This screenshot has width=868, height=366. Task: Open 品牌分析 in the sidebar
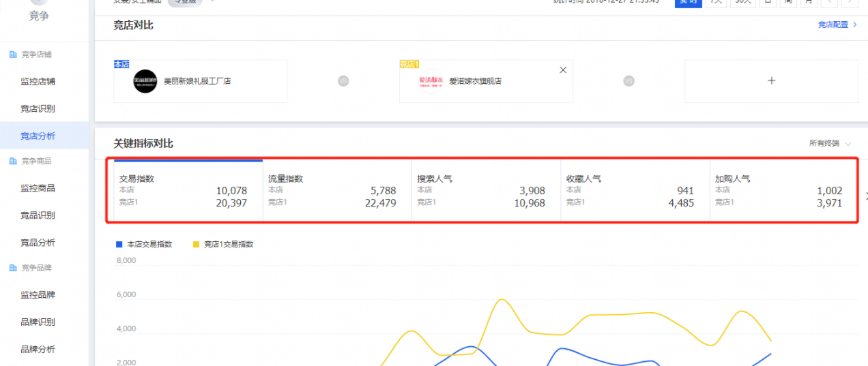[x=38, y=350]
